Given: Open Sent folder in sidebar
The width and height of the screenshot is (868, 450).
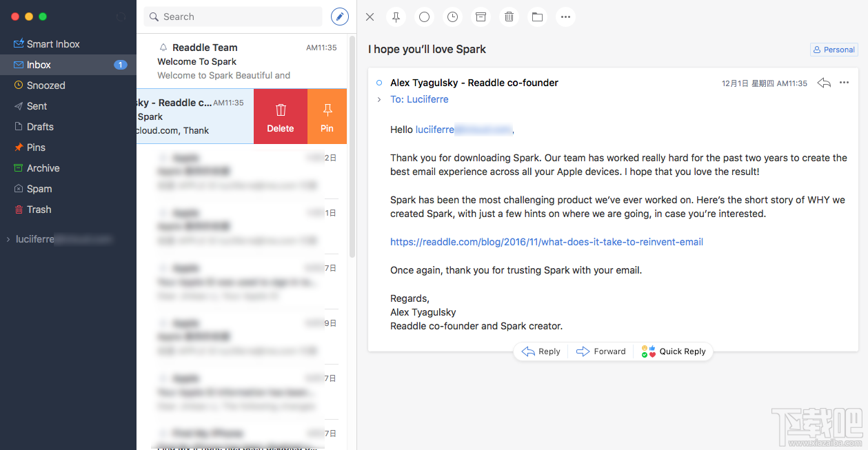Looking at the screenshot, I should click(x=30, y=106).
